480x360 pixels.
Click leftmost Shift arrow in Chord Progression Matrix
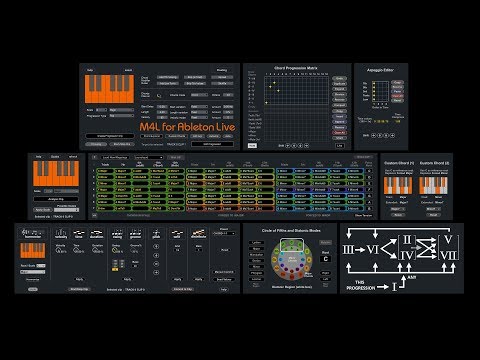tap(288, 146)
